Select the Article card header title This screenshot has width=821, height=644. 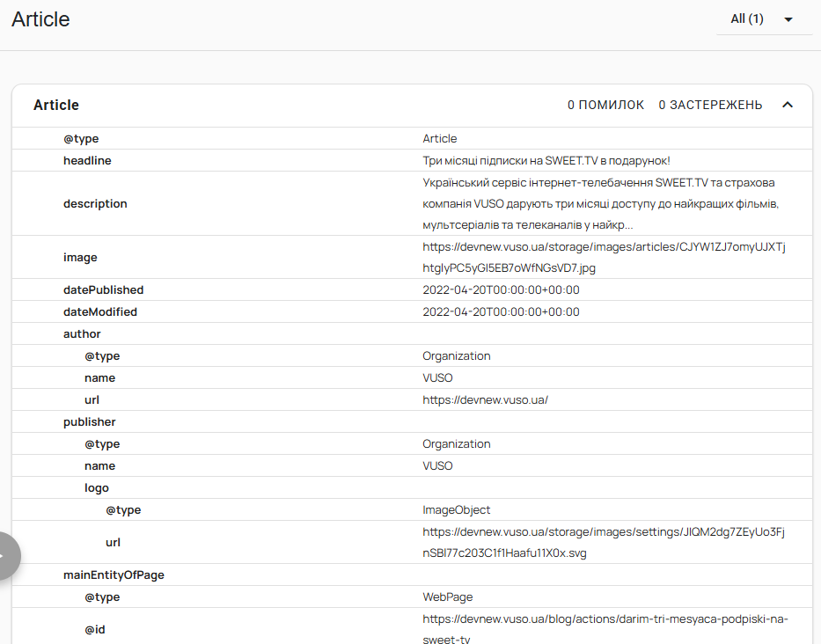56,105
